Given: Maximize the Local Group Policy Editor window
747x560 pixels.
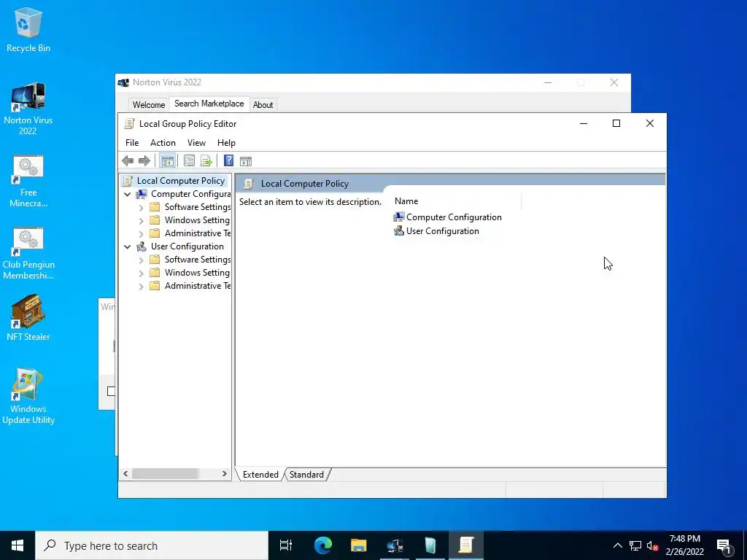Looking at the screenshot, I should (x=616, y=123).
